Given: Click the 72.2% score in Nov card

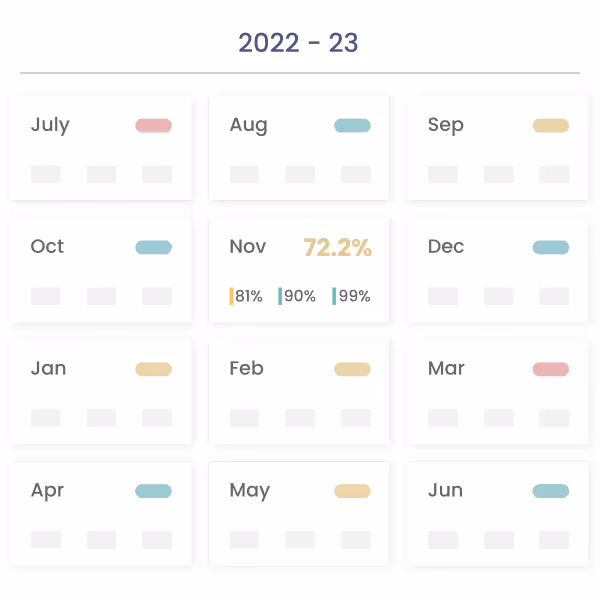Looking at the screenshot, I should click(x=337, y=248).
